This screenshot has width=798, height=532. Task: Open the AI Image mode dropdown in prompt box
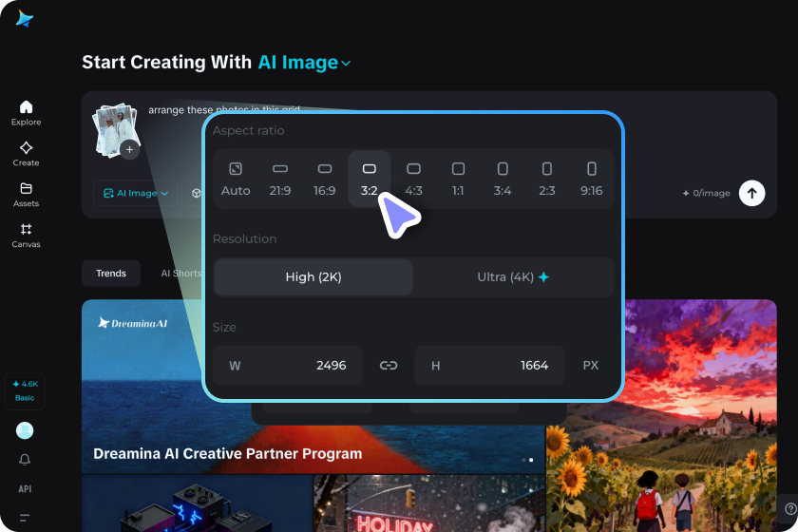coord(135,194)
